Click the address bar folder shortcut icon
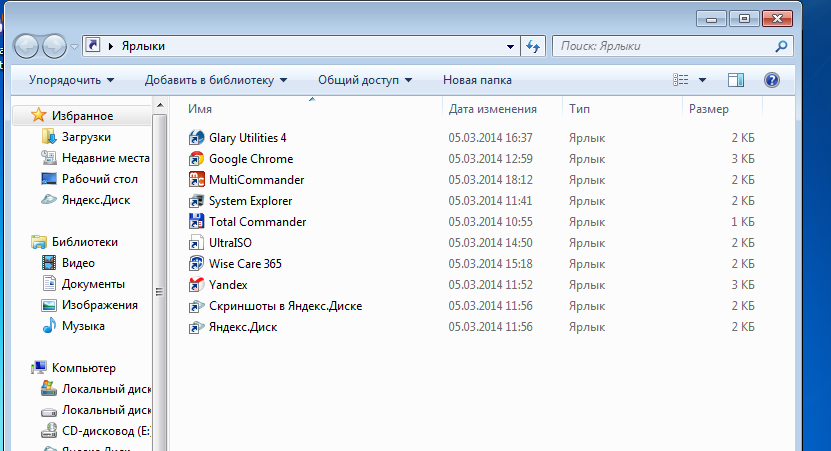This screenshot has width=831, height=451. tap(93, 46)
